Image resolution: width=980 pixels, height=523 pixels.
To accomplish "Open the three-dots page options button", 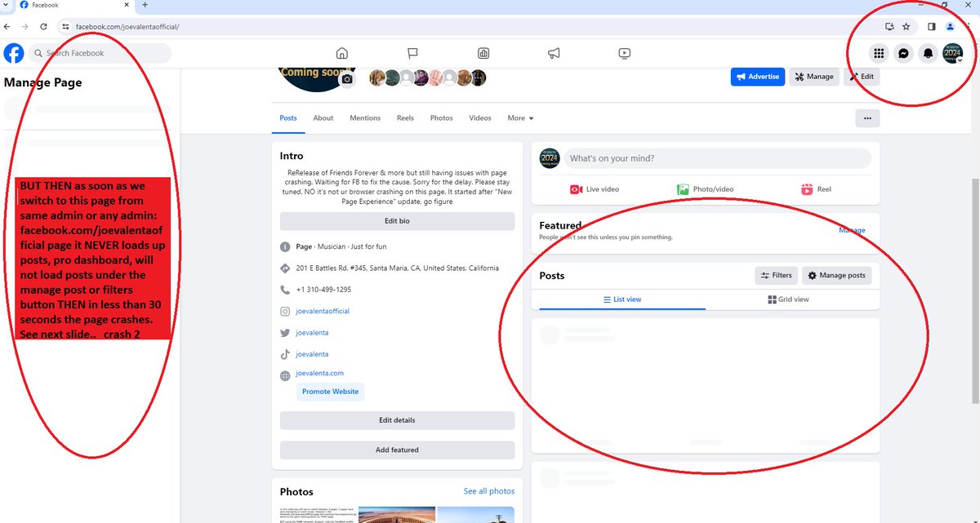I will (867, 118).
